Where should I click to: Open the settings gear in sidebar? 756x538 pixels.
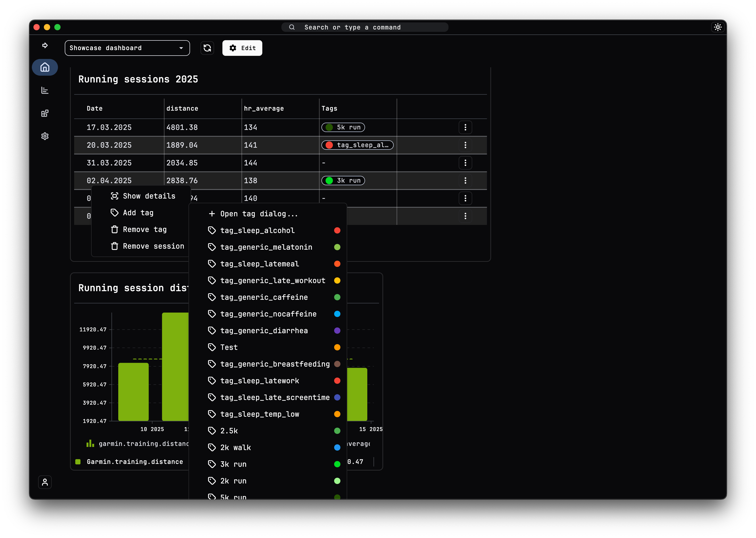45,136
